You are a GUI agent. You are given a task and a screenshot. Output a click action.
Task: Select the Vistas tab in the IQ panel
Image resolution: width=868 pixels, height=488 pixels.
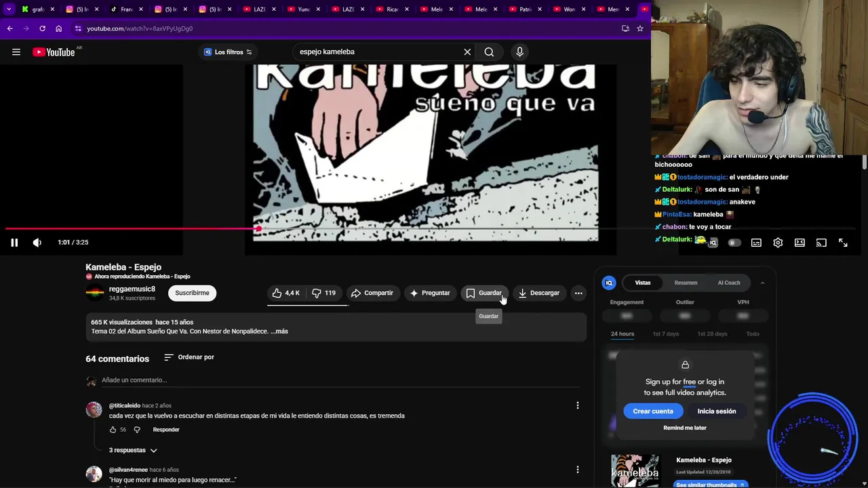(643, 283)
